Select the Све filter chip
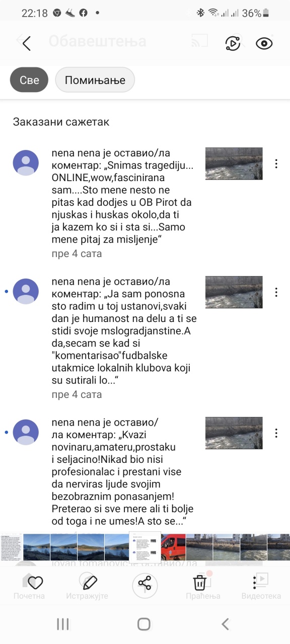 (x=29, y=80)
